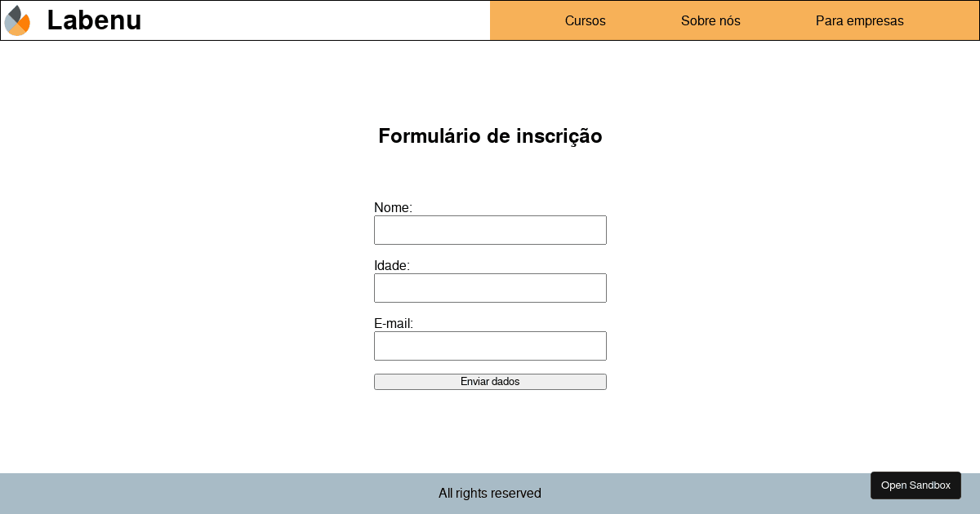Click the page background above the heading
Viewport: 980px width, 514px height.
[490, 82]
